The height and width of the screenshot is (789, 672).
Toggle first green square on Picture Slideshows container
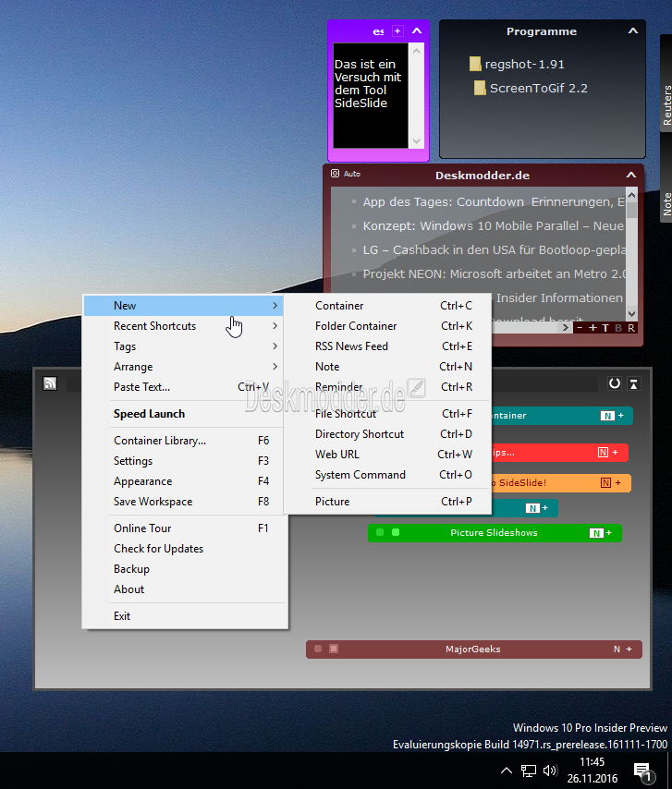380,532
